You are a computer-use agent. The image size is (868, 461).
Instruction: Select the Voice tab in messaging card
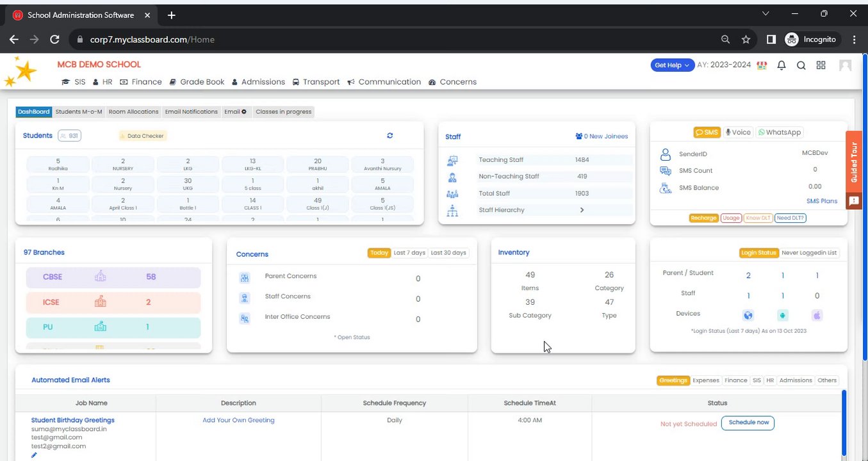tap(738, 133)
